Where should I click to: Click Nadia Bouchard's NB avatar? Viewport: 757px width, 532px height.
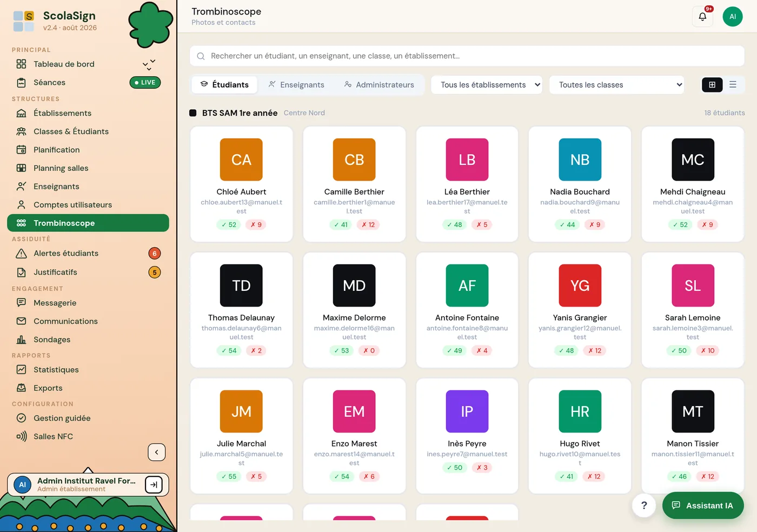coord(580,159)
